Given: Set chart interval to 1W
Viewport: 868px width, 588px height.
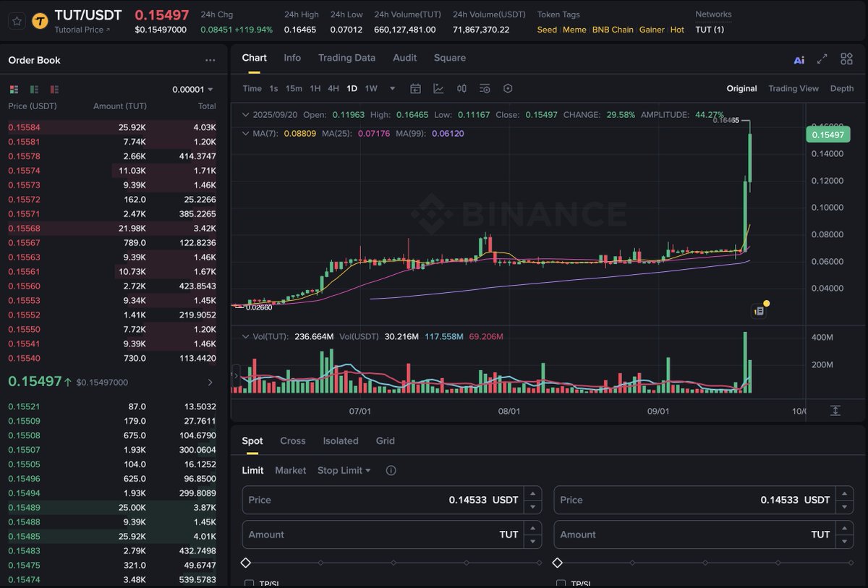Looking at the screenshot, I should 371,88.
